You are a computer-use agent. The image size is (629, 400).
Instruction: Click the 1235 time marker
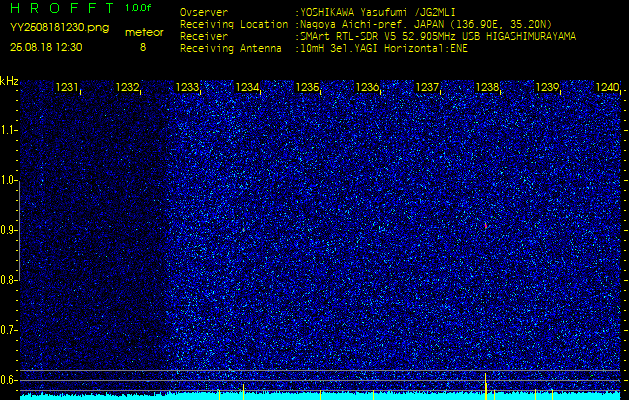pos(306,87)
